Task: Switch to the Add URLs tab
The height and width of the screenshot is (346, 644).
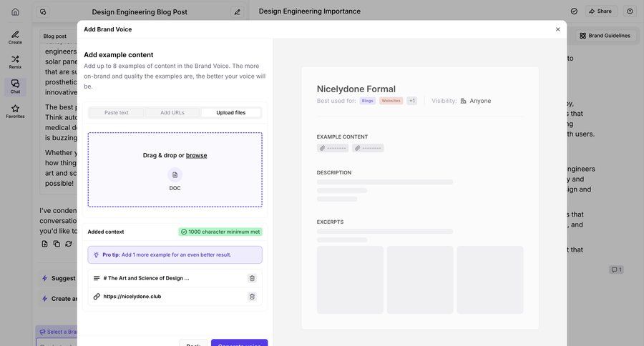Action: pos(172,112)
